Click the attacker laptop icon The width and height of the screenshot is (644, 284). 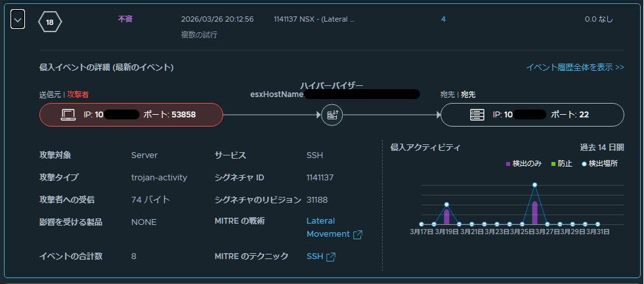[68, 115]
